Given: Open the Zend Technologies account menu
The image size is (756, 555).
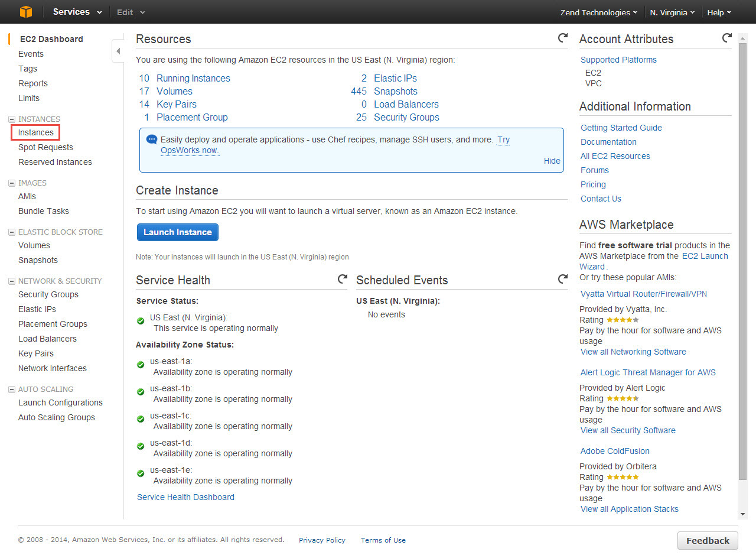Looking at the screenshot, I should pyautogui.click(x=599, y=12).
